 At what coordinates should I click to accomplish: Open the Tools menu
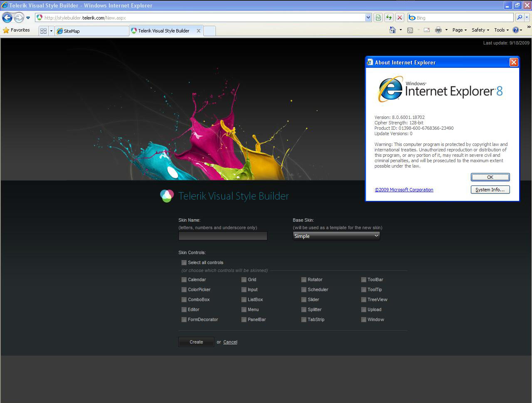click(501, 30)
